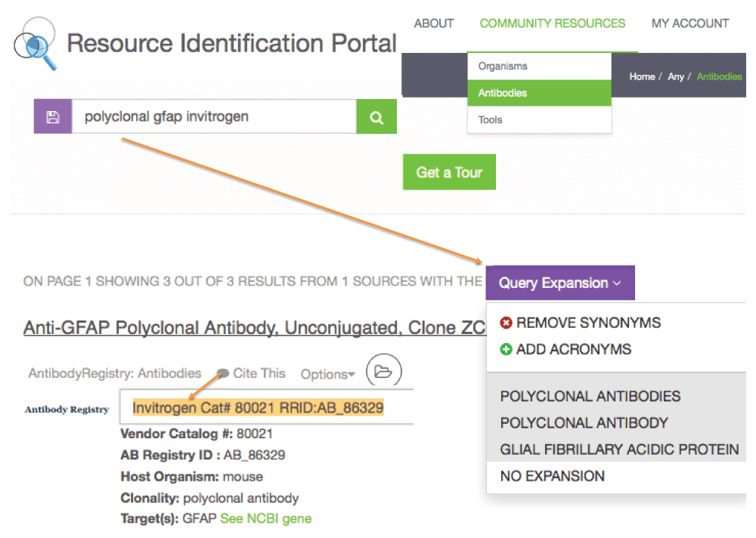Open the Query Expansion dropdown
The height and width of the screenshot is (538, 756).
pos(559,283)
